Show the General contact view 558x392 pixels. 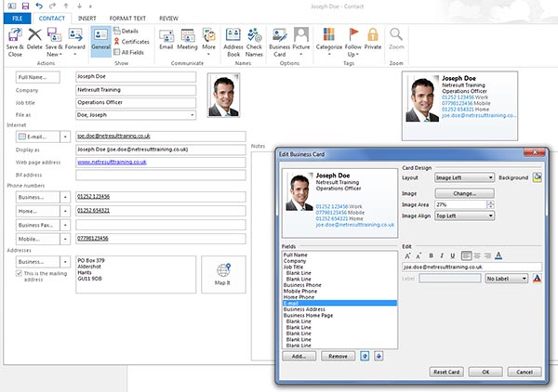coord(100,40)
